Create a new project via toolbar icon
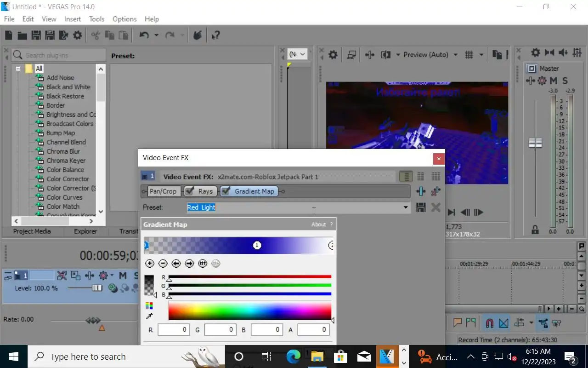588x368 pixels. pos(8,35)
